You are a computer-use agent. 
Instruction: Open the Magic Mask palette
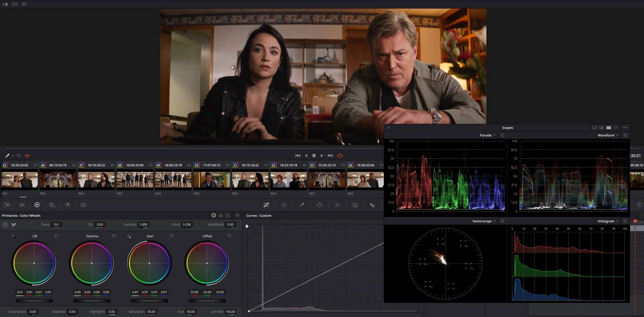355,205
